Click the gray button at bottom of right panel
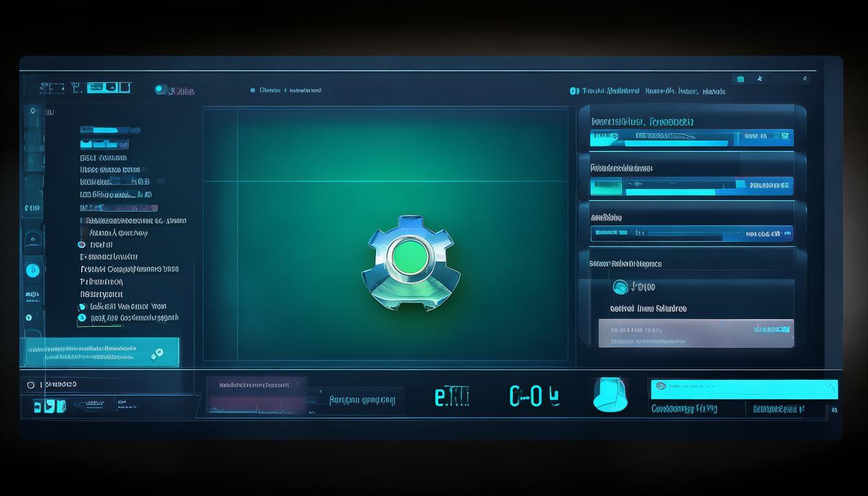The height and width of the screenshot is (496, 868). (x=696, y=333)
